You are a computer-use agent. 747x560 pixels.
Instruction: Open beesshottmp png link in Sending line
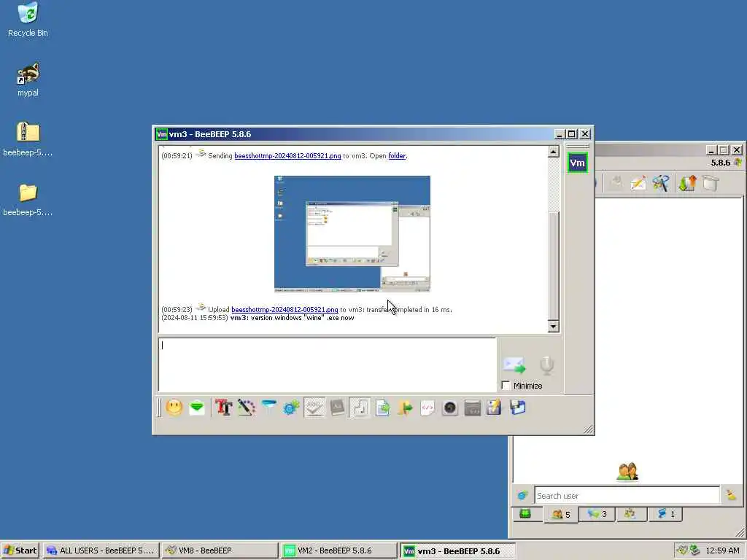[x=287, y=156]
